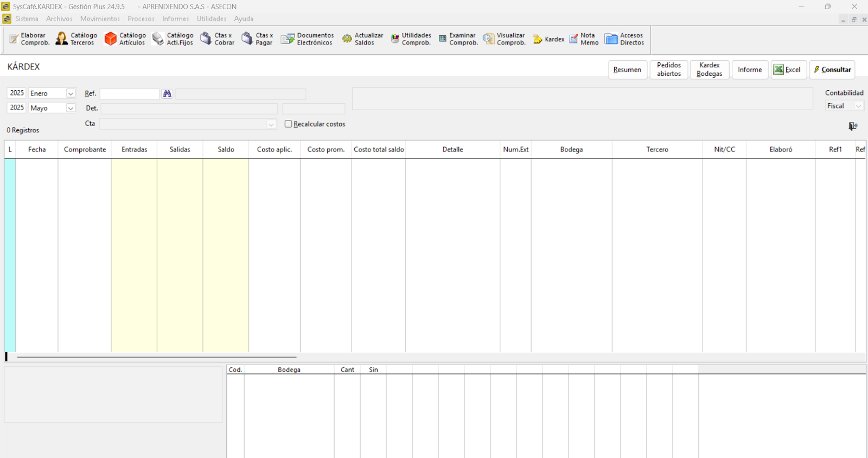
Task: Open Elaborar Comprob. from the toolbar
Action: (x=29, y=39)
